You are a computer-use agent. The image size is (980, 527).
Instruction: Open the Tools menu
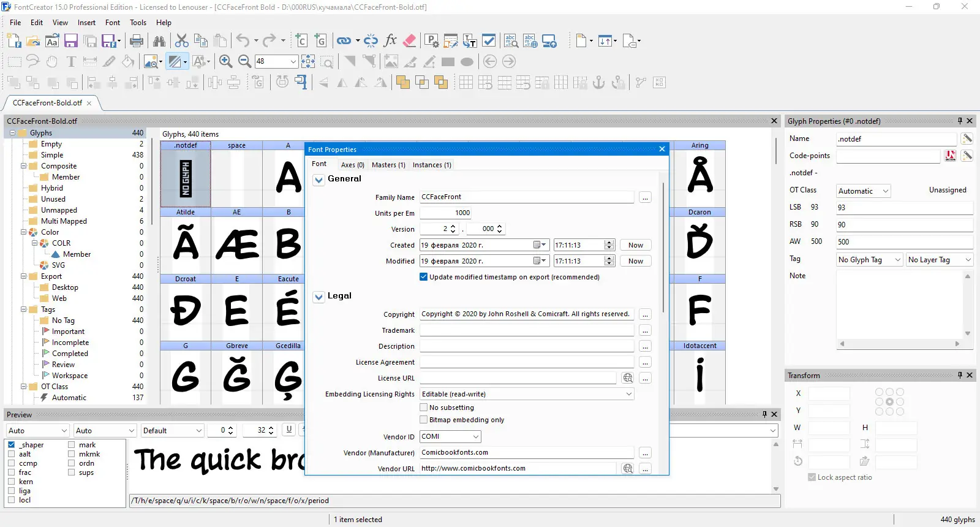pyautogui.click(x=138, y=23)
